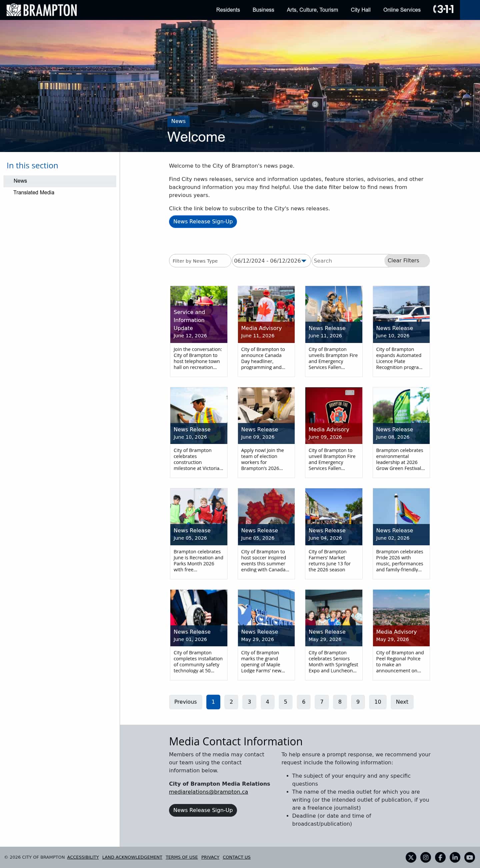Open Brampton's YouTube icon
480x868 pixels.
point(470,857)
